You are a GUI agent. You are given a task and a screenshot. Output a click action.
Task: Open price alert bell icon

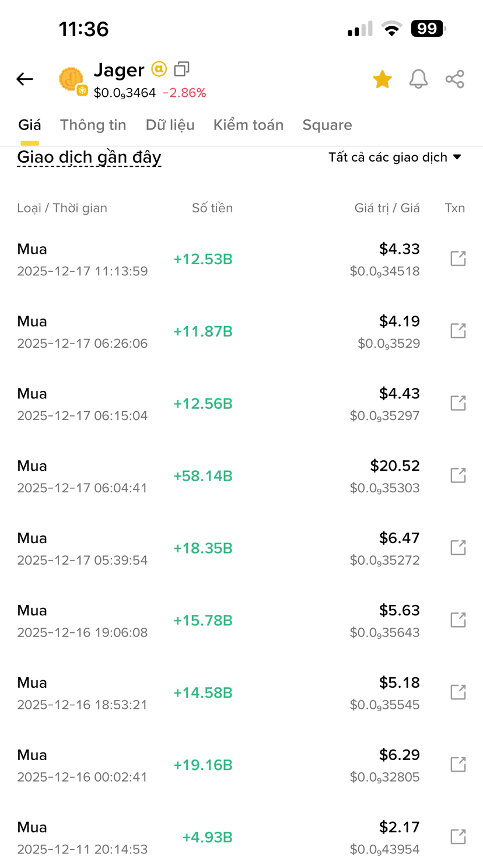[x=418, y=79]
